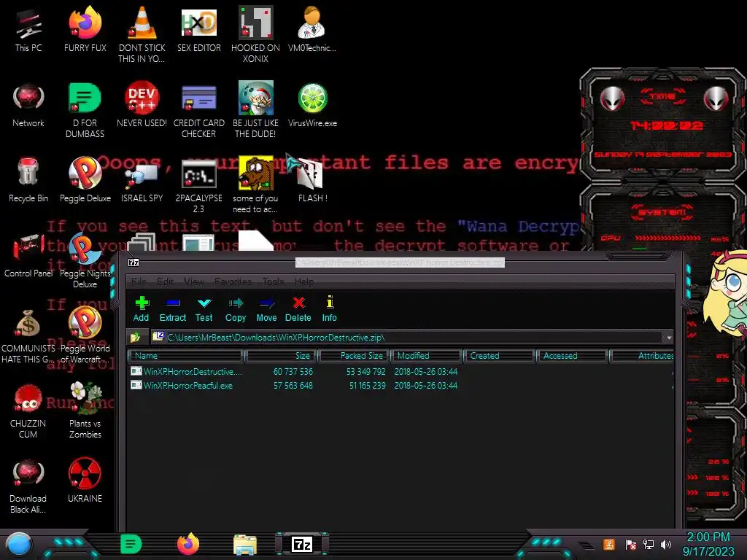Sort by the Modified column header
Image resolution: width=747 pixels, height=560 pixels.
(x=426, y=356)
